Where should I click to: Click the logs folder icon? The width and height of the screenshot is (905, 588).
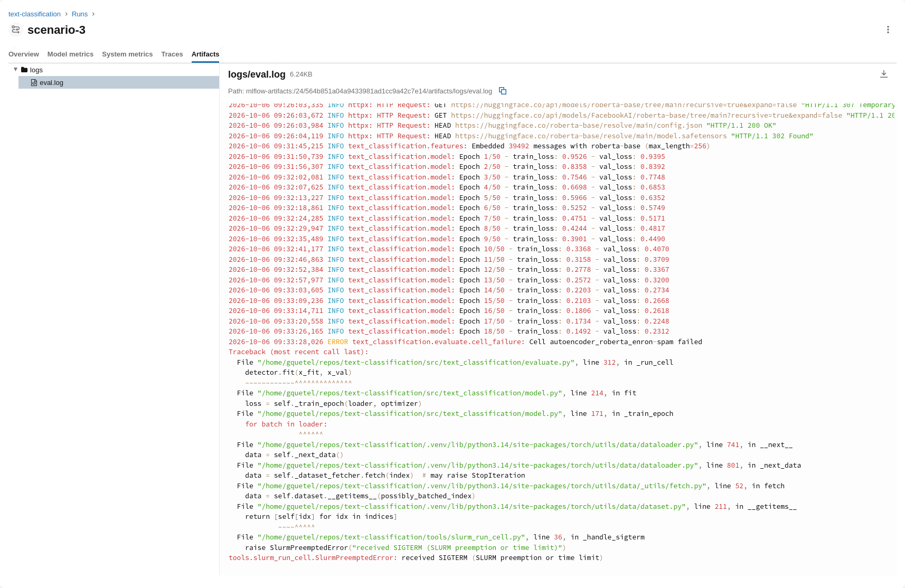coord(24,70)
